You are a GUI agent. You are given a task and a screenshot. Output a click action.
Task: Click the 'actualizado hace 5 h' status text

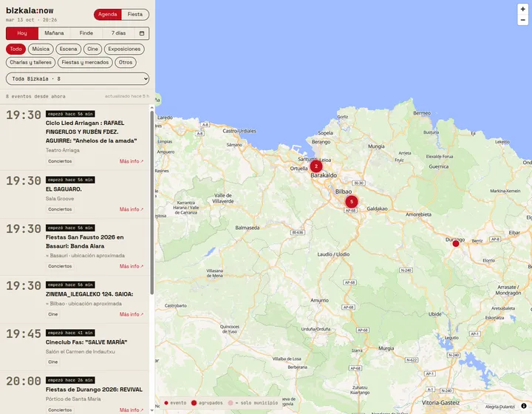(x=127, y=96)
